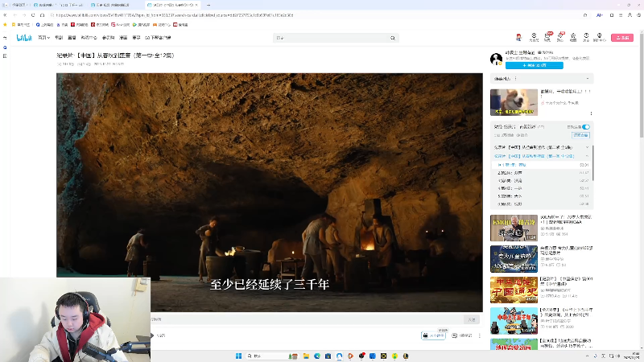Open the three-dot menu in danmaku list header
Image resolution: width=644 pixels, height=362 pixels.
coord(515,78)
